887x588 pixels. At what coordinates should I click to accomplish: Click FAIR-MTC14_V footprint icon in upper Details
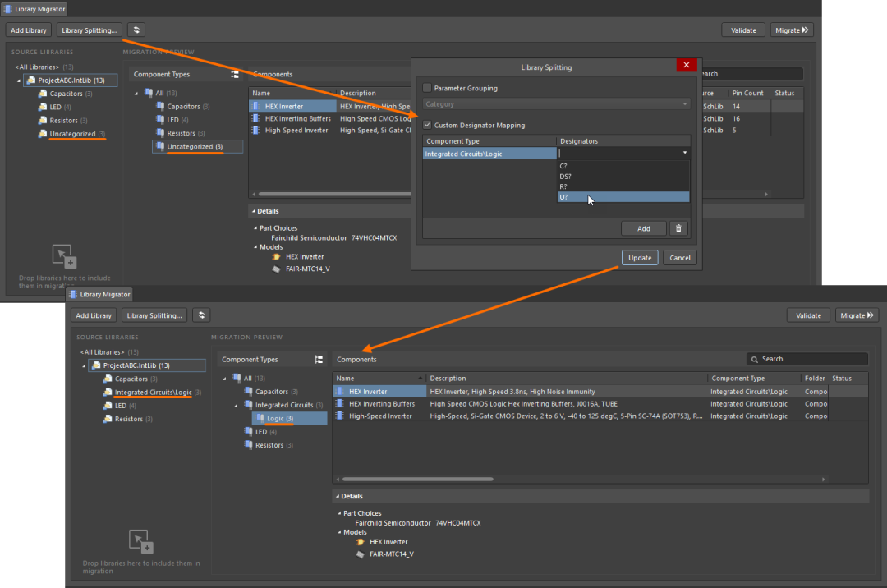(276, 269)
